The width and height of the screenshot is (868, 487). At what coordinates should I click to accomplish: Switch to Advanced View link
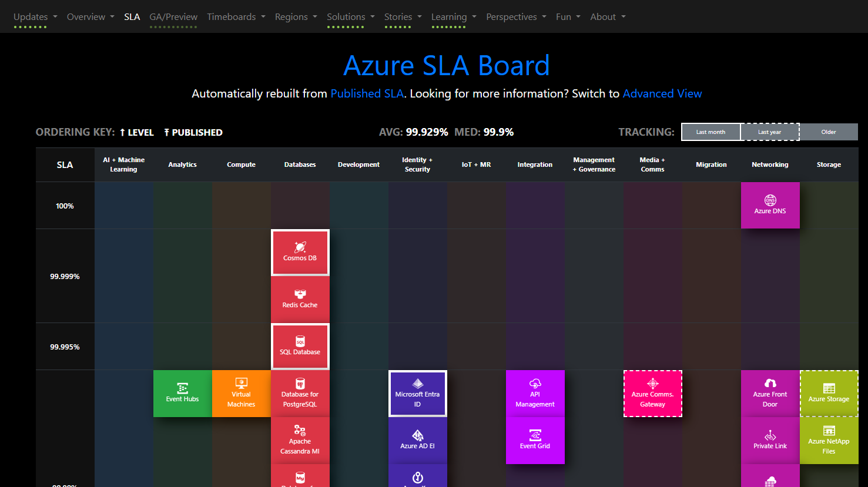(662, 93)
